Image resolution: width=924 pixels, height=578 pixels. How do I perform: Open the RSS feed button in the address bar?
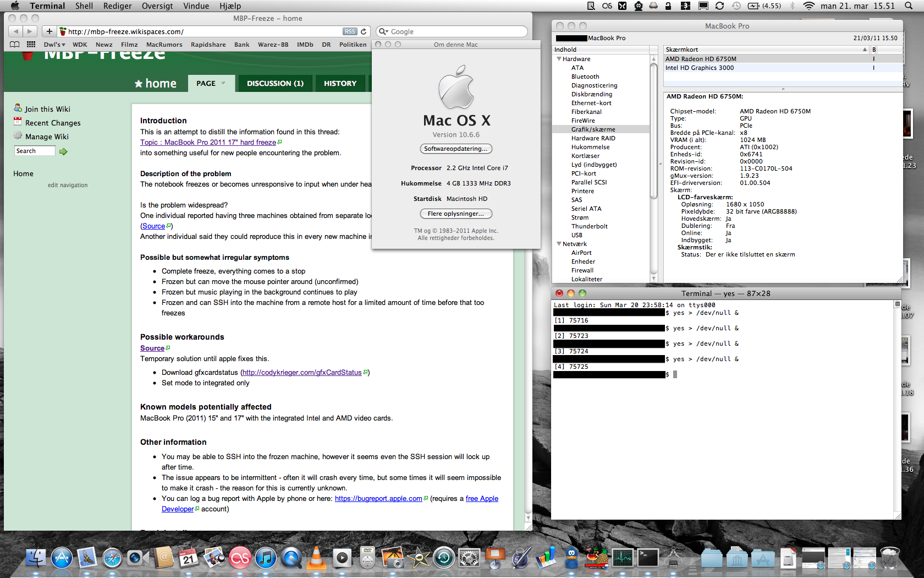pyautogui.click(x=350, y=31)
